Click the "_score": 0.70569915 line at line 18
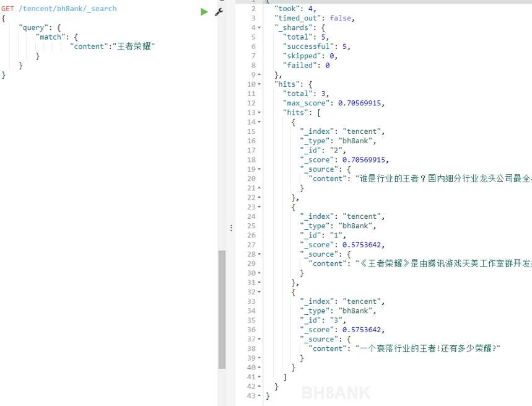 point(344,160)
